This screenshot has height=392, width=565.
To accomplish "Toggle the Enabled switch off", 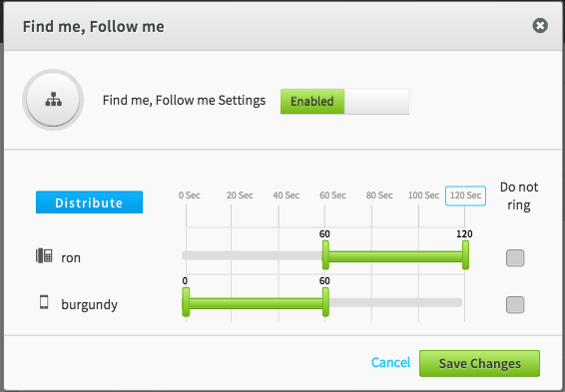I will 345,101.
